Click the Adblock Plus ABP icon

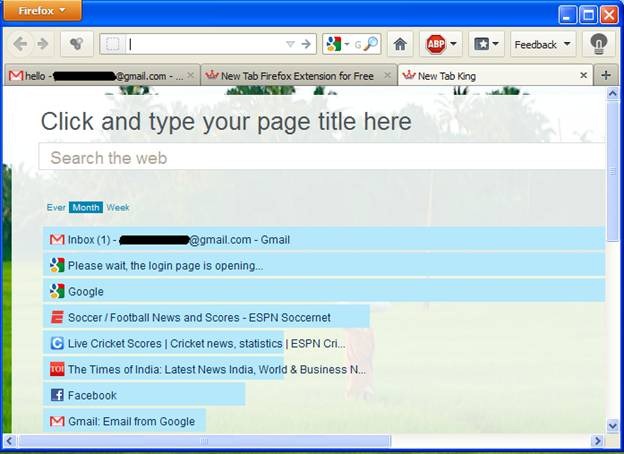point(436,44)
